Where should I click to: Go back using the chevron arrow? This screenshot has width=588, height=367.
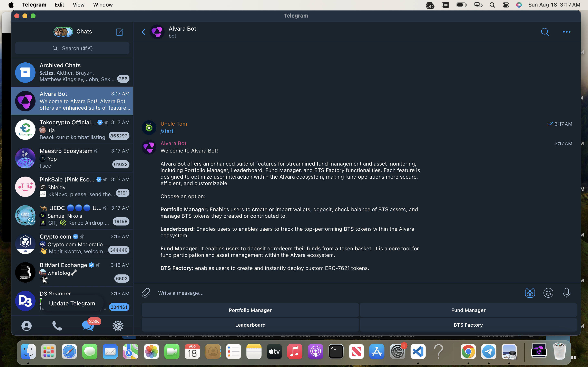click(143, 32)
